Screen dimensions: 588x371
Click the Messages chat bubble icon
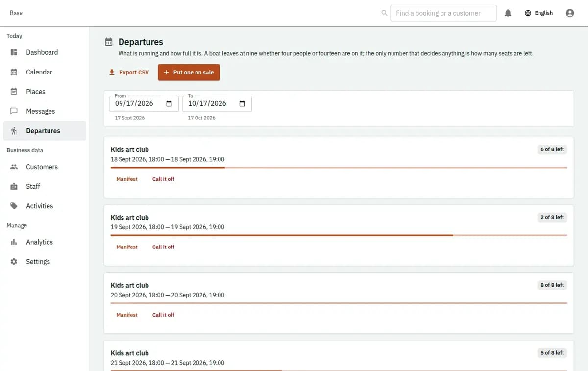point(14,111)
